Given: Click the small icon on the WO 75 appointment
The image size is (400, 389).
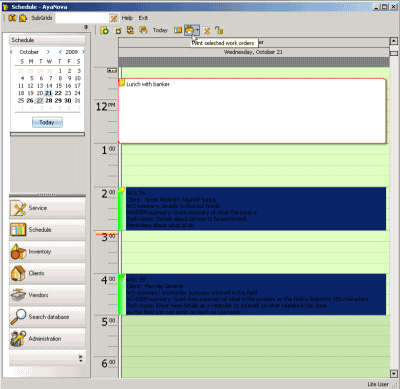Looking at the screenshot, I should tap(122, 278).
